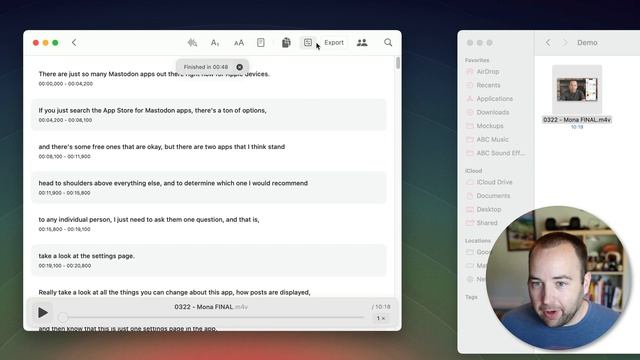Click timestamp 00:11,900 - 00:15,800
This screenshot has width=640, height=360.
[64, 193]
